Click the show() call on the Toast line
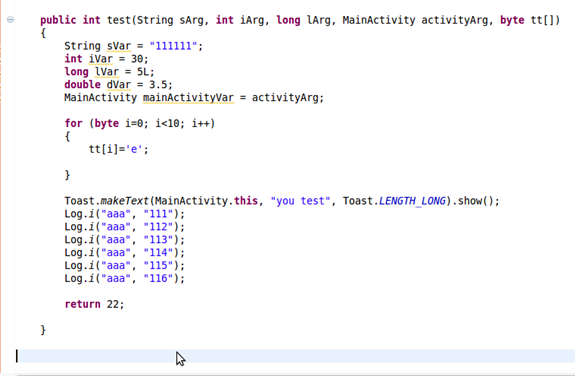 (x=476, y=201)
